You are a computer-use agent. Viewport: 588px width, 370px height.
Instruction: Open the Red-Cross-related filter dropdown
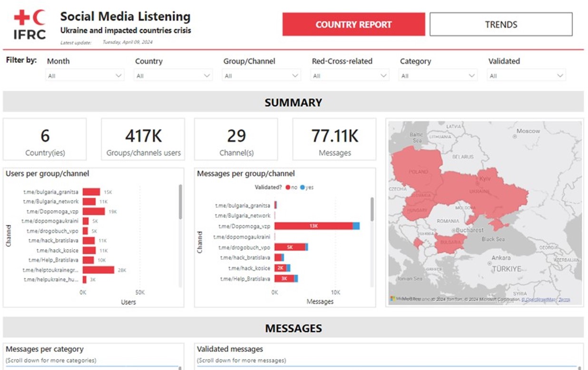350,76
